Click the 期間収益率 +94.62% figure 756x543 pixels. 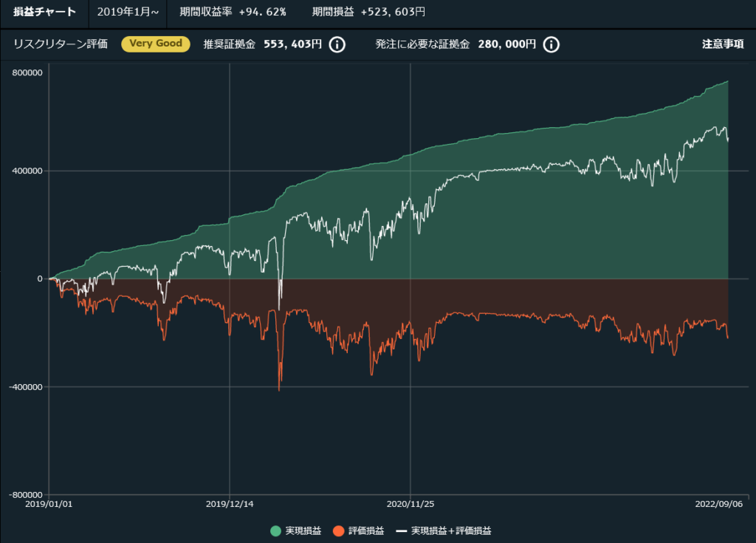click(x=233, y=12)
